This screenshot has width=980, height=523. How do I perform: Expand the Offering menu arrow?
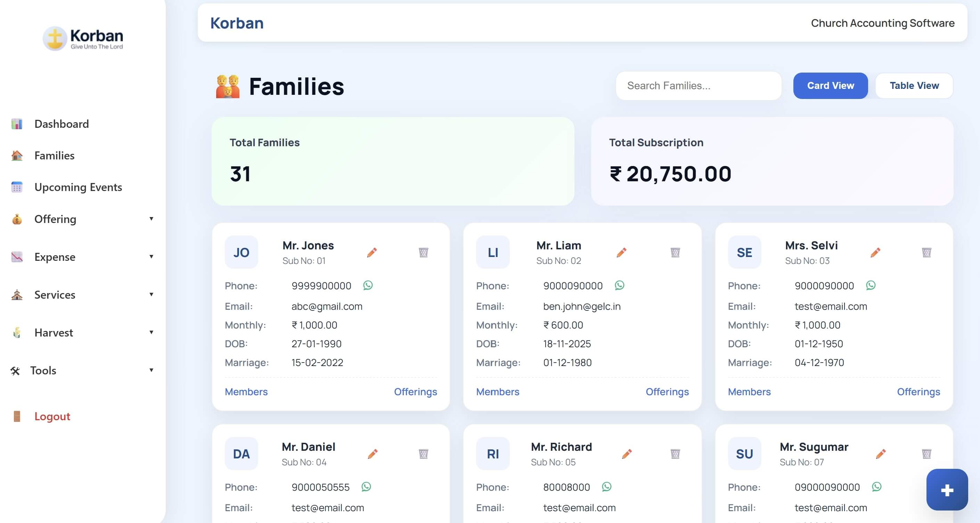(152, 218)
